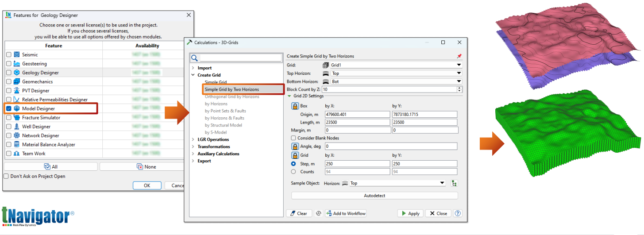
Task: Open the Bottom Horizon dropdown showing Bot
Action: [392, 81]
